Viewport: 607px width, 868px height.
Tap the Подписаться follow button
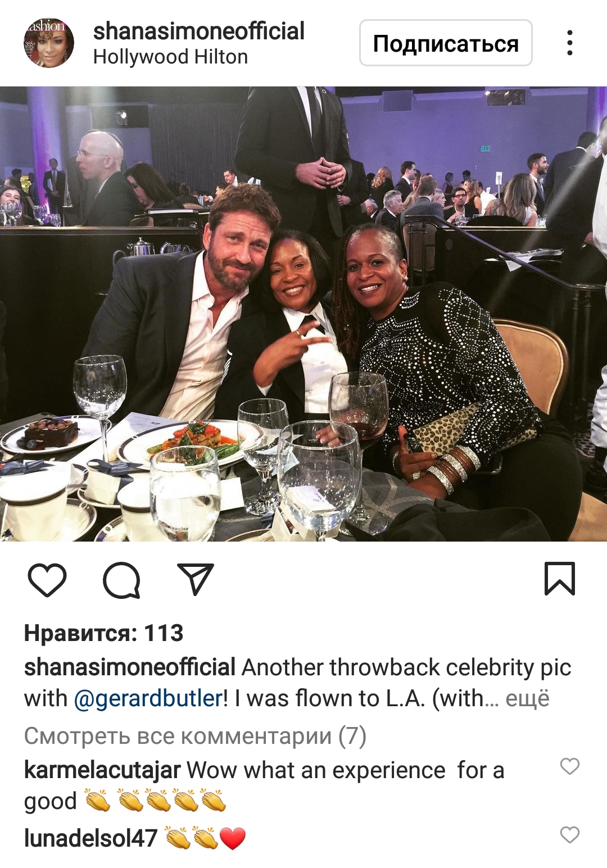click(x=446, y=43)
